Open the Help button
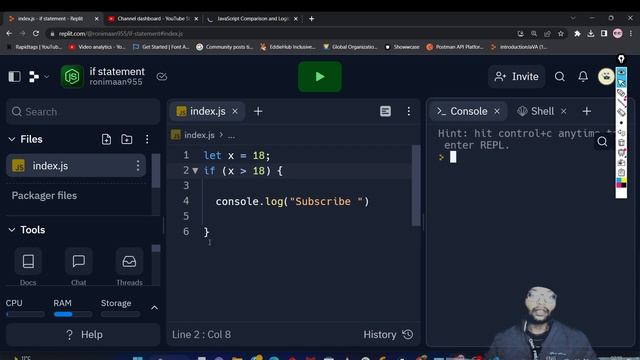 click(83, 335)
